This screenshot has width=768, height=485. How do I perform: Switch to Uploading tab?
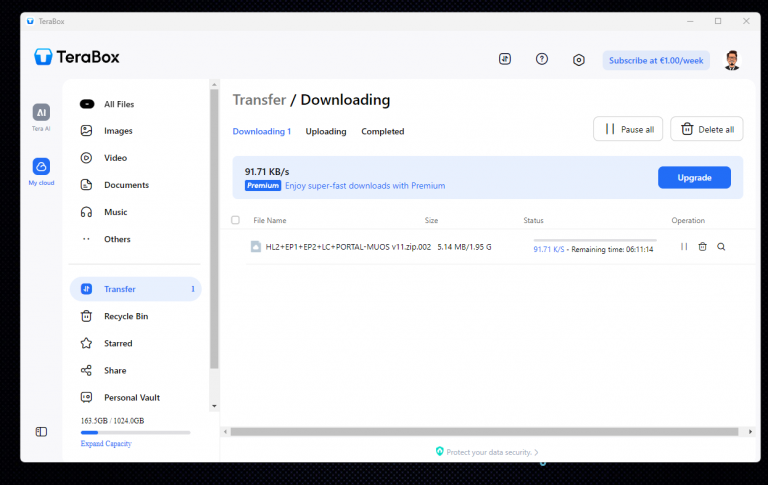click(326, 131)
